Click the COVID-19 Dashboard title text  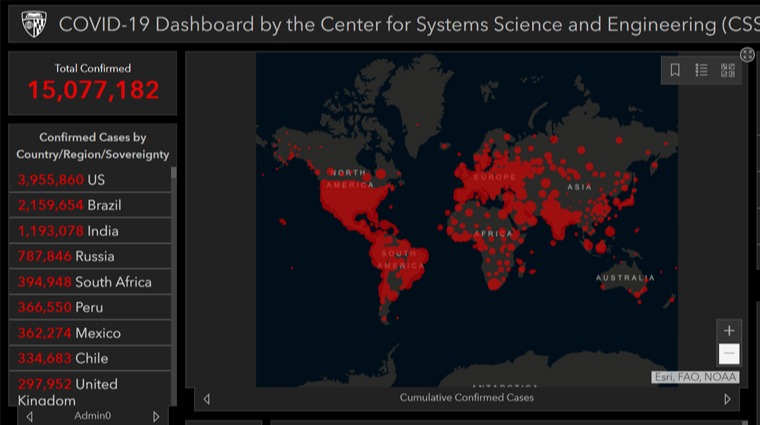409,24
